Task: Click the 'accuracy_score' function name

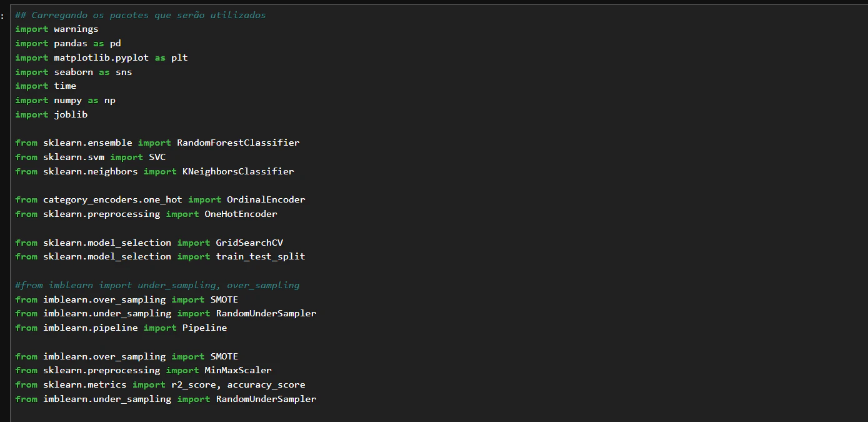Action: click(266, 385)
